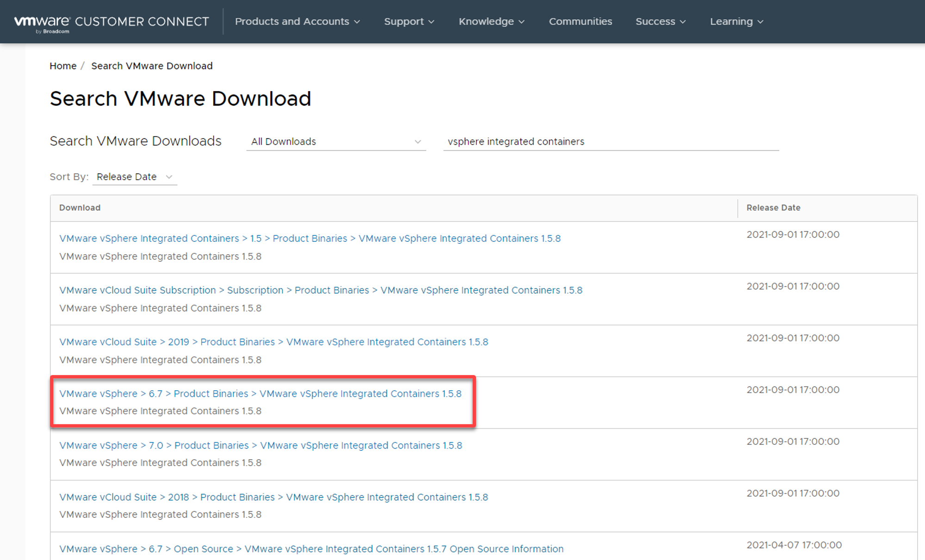Sort results by the Release Date column

(x=773, y=208)
